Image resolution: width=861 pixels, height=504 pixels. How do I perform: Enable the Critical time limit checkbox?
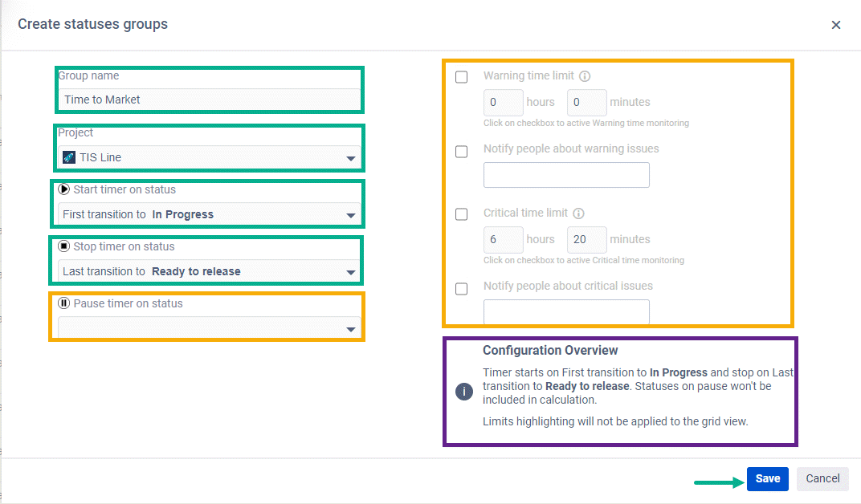(x=461, y=214)
